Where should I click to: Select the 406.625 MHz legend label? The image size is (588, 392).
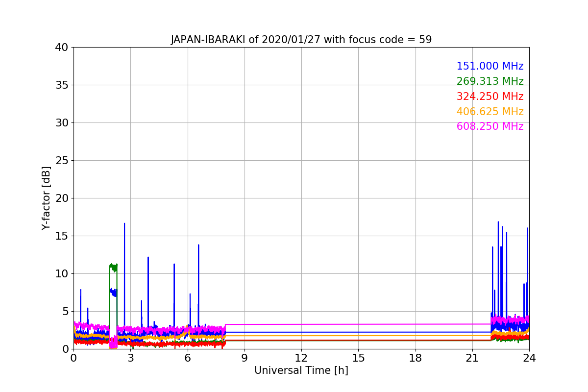pyautogui.click(x=490, y=112)
